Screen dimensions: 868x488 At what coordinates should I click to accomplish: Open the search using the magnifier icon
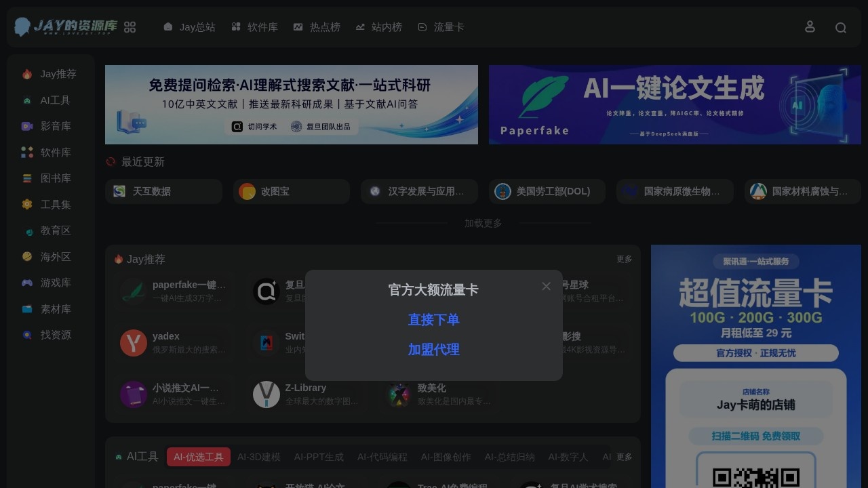pyautogui.click(x=841, y=27)
